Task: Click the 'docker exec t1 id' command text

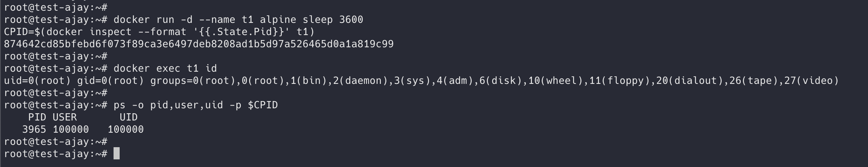Action: pos(165,68)
